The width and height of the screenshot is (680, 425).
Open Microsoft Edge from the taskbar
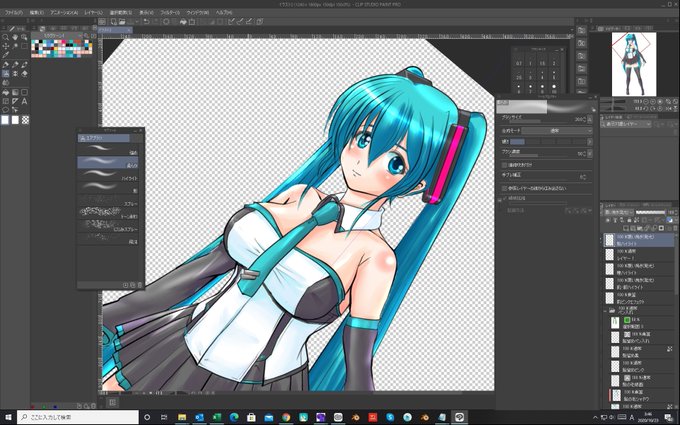(234, 417)
